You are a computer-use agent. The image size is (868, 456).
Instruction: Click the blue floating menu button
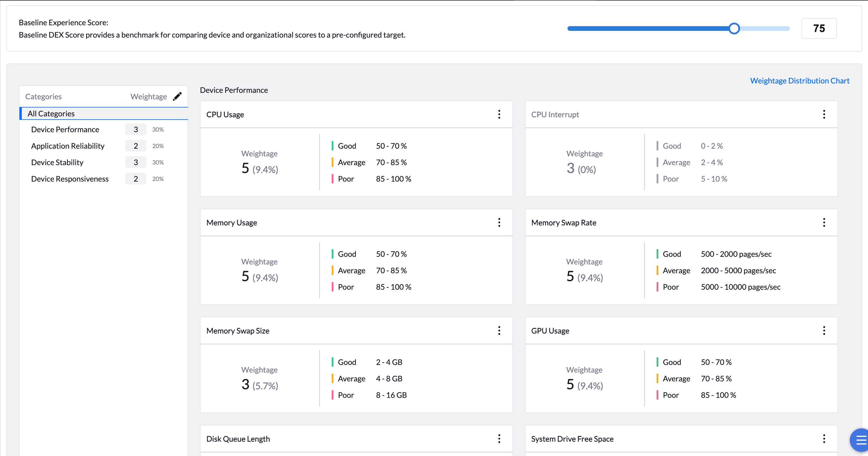coord(860,440)
